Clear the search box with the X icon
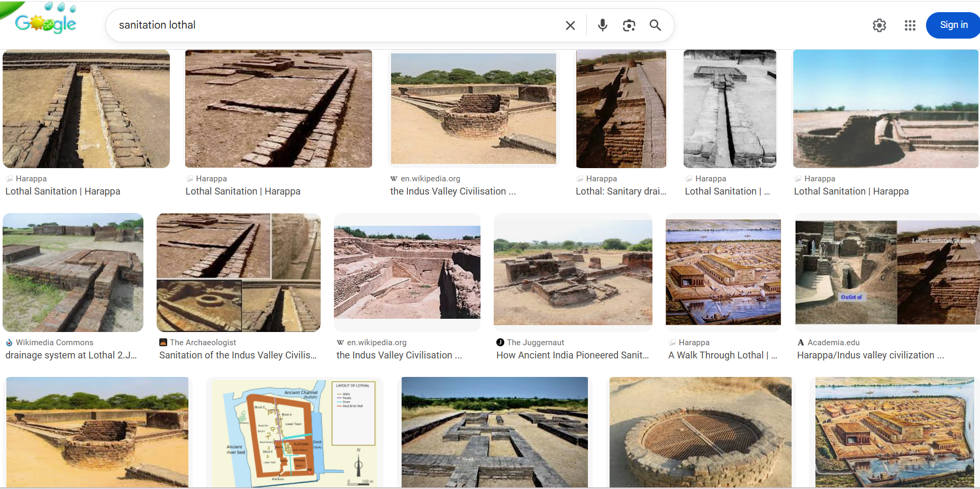Viewport: 980px width, 489px height. (570, 25)
